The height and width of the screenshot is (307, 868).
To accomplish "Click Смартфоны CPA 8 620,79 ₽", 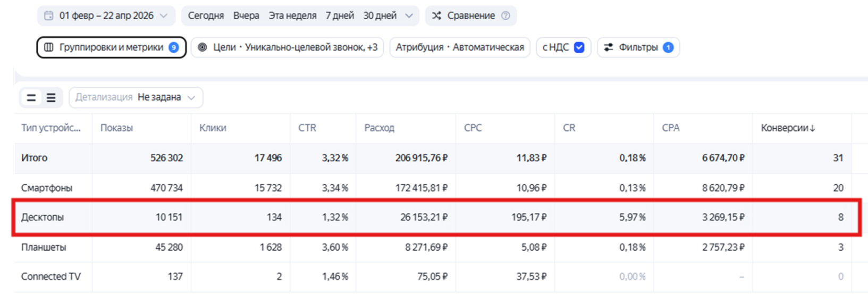I will (x=723, y=188).
